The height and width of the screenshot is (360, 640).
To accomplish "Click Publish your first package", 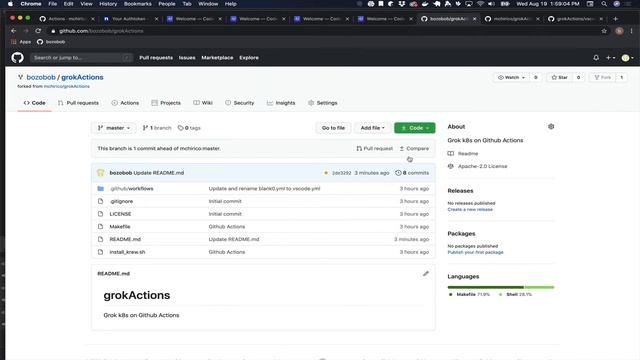I will [475, 252].
